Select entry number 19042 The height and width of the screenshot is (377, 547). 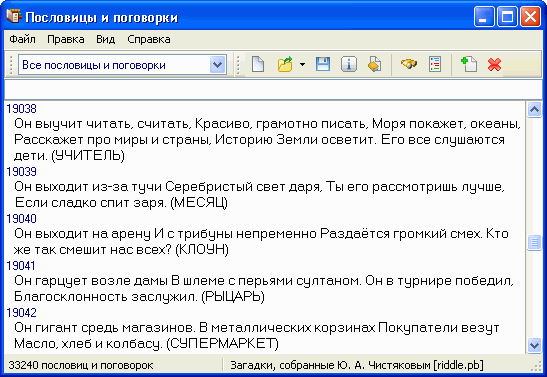[21, 313]
